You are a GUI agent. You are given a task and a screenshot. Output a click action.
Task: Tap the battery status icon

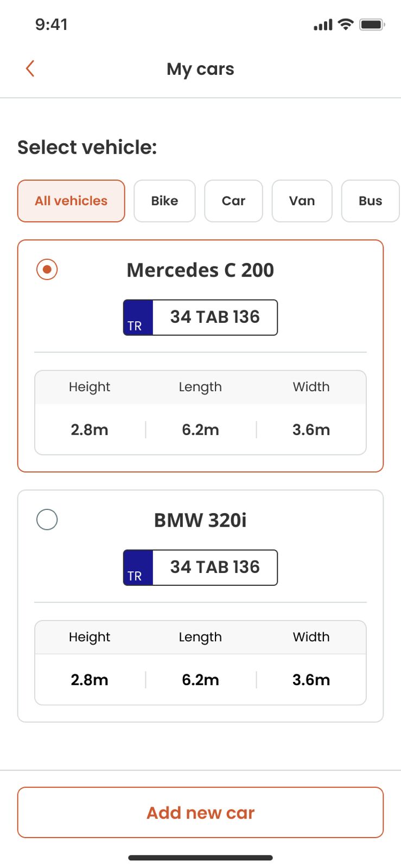tap(372, 24)
